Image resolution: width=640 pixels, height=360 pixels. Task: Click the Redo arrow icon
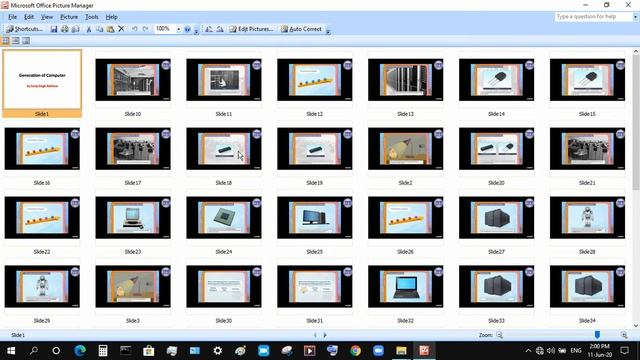[x=145, y=29]
